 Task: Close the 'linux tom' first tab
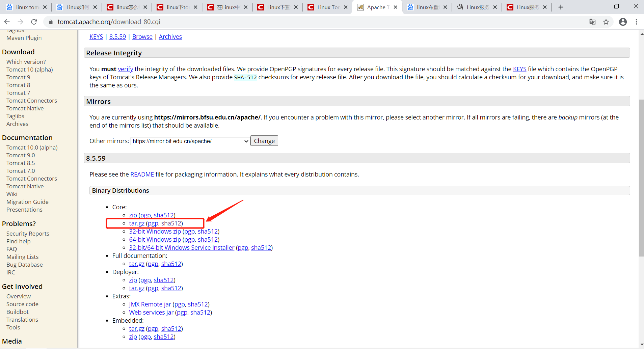[45, 7]
